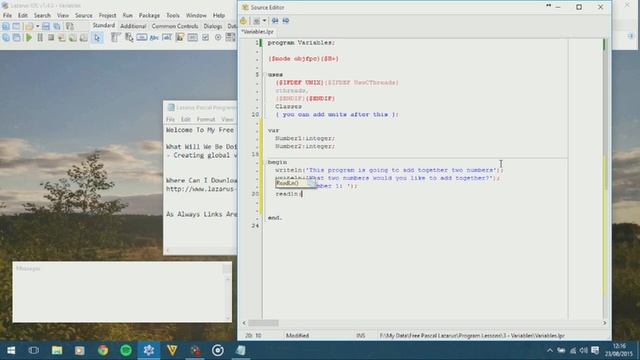The width and height of the screenshot is (640, 360).
Task: Click the Save icon in Lazarus toolbar
Action: [46, 26]
